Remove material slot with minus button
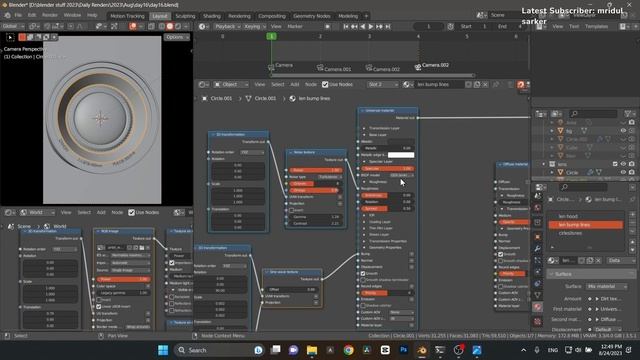This screenshot has height=360, width=640. point(632,223)
